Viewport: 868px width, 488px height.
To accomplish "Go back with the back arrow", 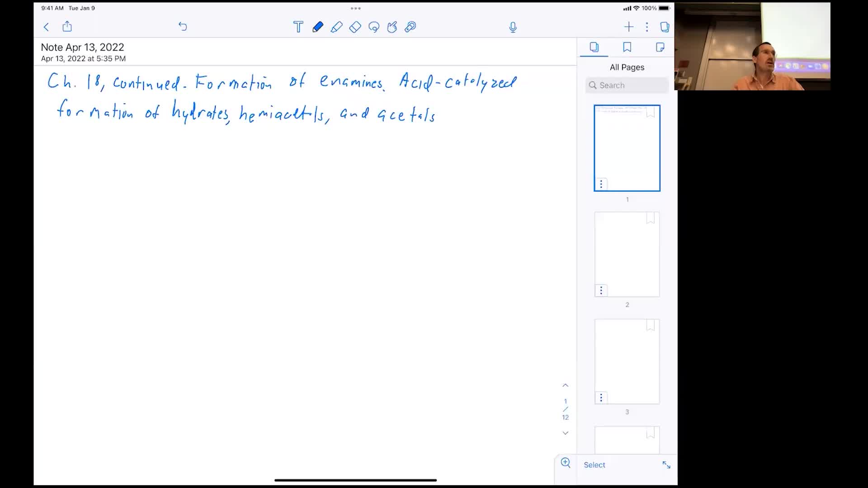I will pyautogui.click(x=46, y=27).
